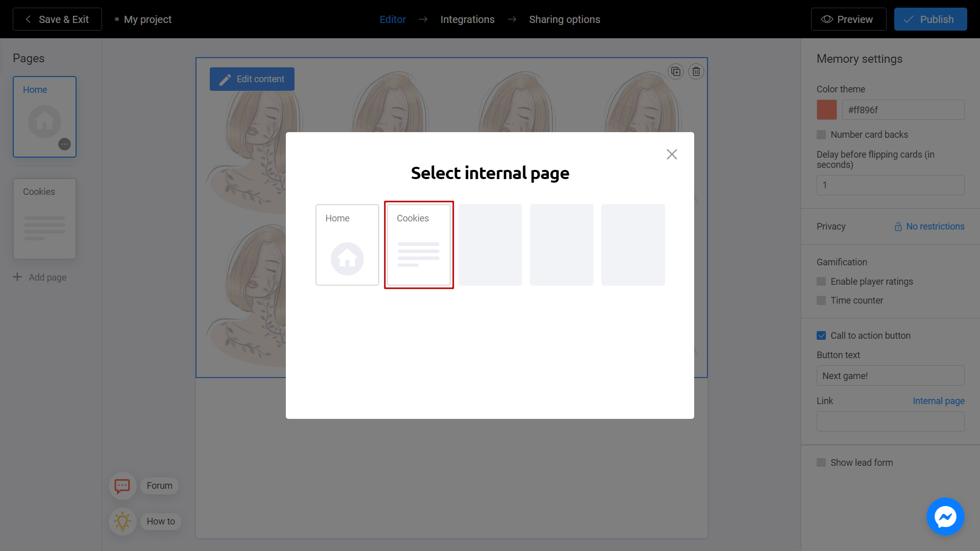This screenshot has width=980, height=551.
Task: Toggle the Number card backs checkbox
Action: coord(821,135)
